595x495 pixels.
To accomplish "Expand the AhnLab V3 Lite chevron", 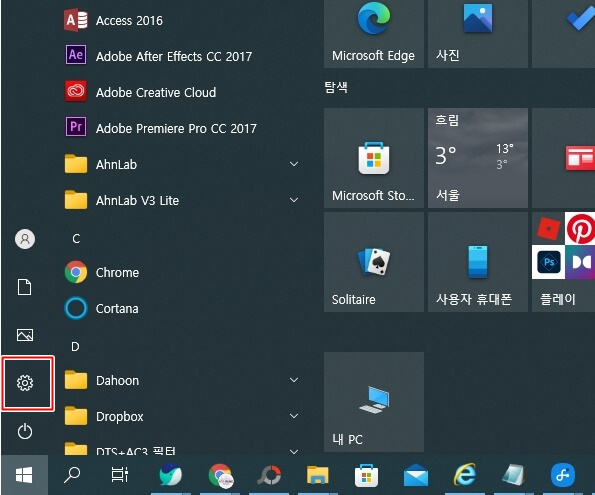I will click(294, 200).
